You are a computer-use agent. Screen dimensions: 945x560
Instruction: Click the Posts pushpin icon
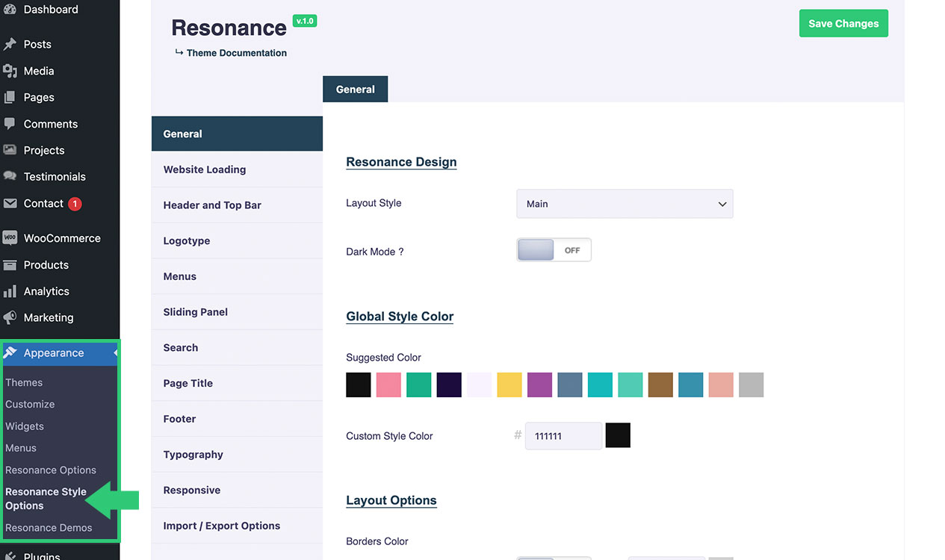10,44
